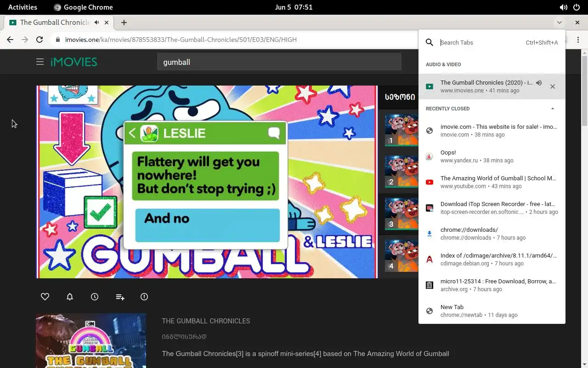Open the Activities overview
The width and height of the screenshot is (588, 368).
coord(23,7)
